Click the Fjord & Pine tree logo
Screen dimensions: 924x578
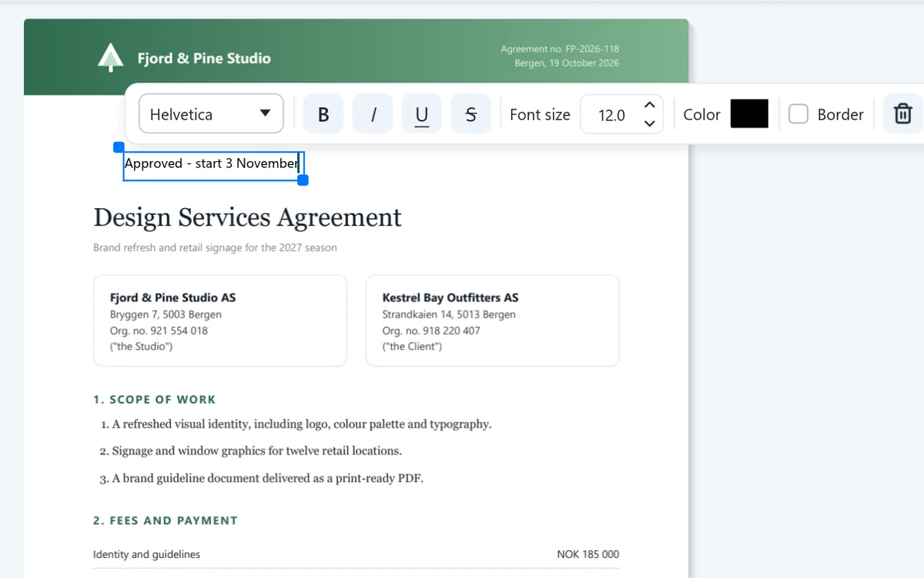pos(111,58)
